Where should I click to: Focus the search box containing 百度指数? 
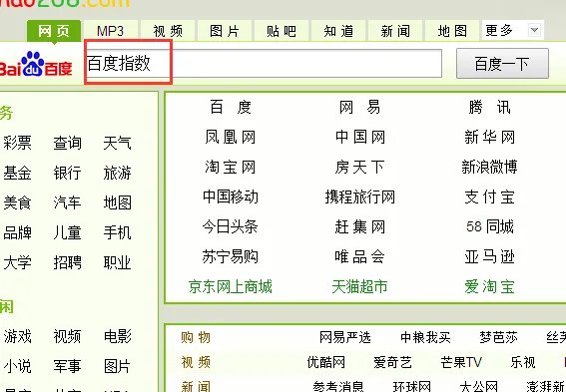coord(265,64)
